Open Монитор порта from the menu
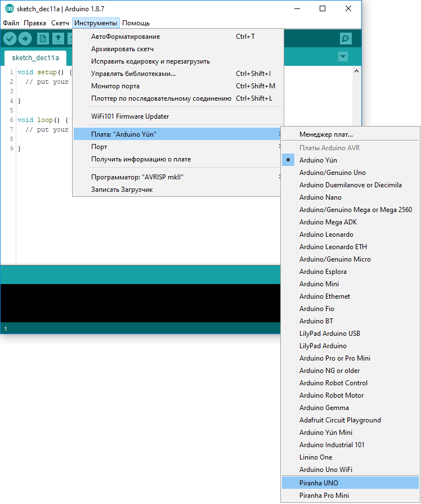The image size is (421, 504). tap(178, 86)
